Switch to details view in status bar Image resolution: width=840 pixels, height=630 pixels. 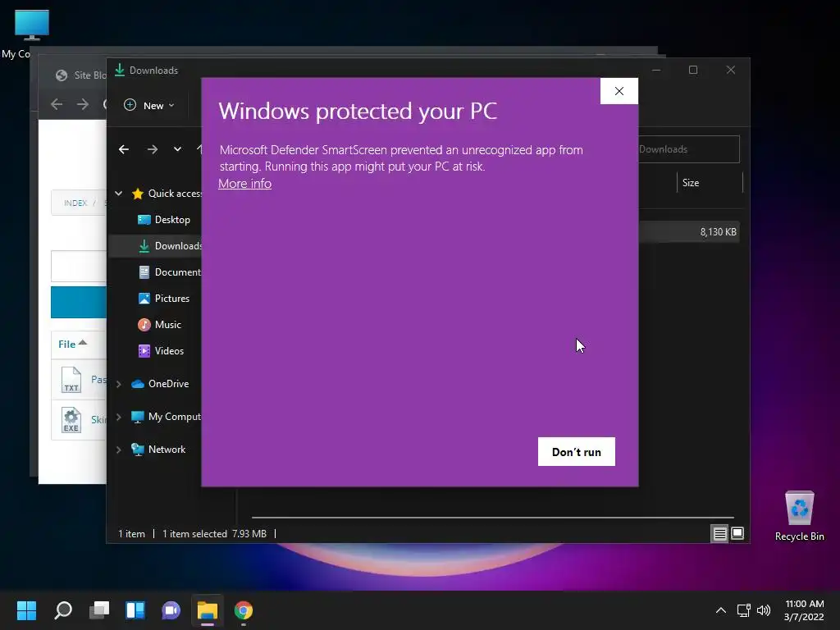click(x=719, y=533)
